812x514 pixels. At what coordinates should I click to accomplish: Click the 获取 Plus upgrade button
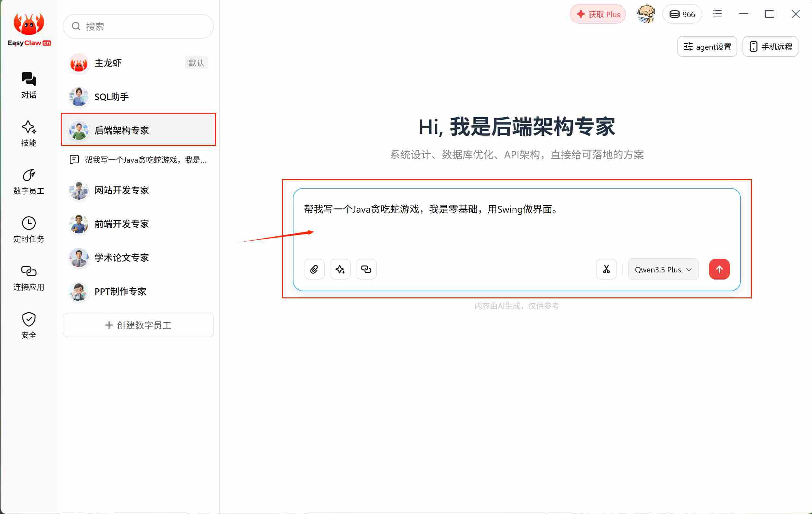(598, 14)
